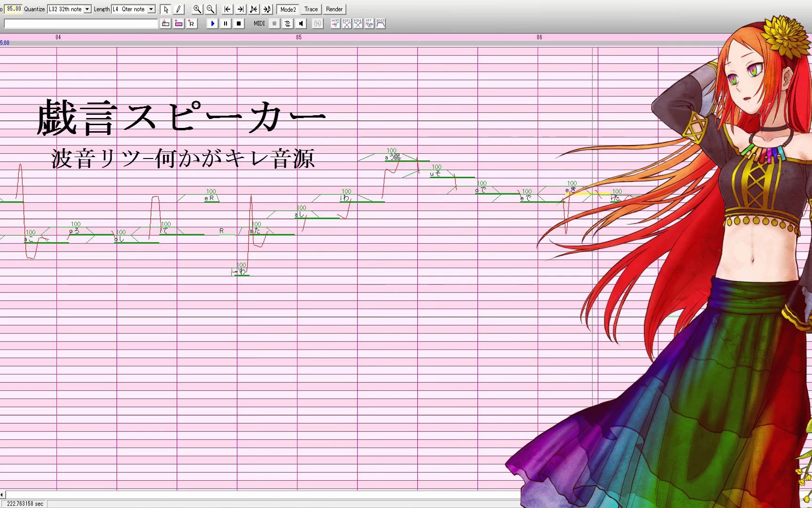Toggle the speaker mute icon
This screenshot has width=812, height=508.
pyautogui.click(x=301, y=24)
